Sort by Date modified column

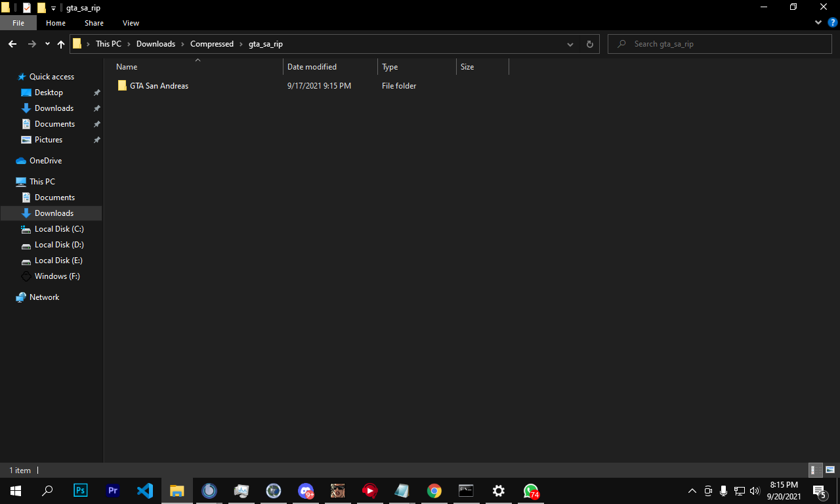[331, 67]
